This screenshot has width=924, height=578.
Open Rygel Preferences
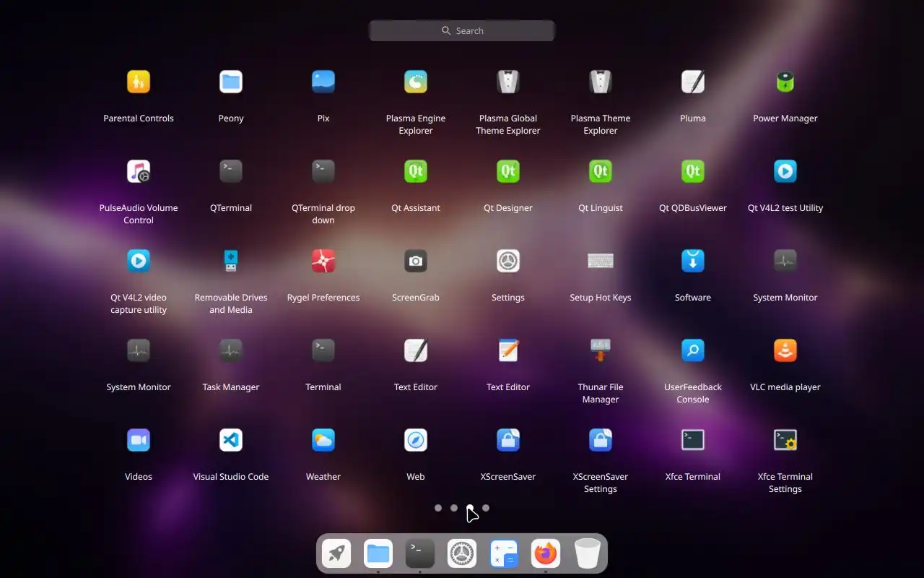click(323, 261)
